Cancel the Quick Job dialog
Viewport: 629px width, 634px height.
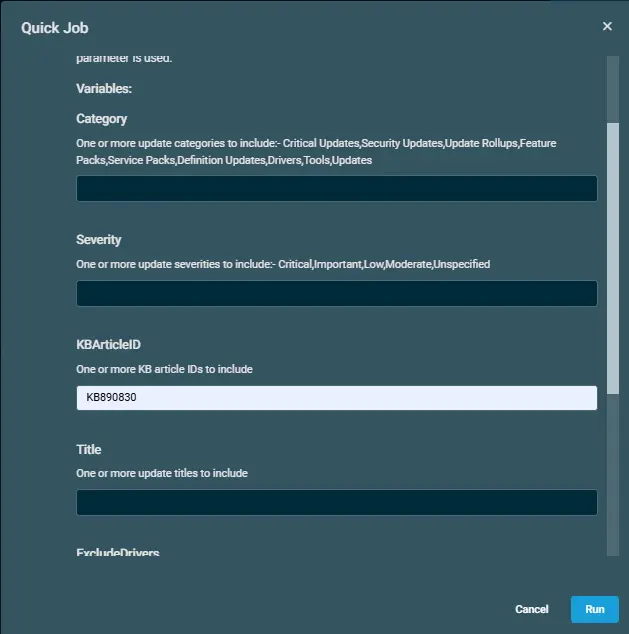(532, 609)
